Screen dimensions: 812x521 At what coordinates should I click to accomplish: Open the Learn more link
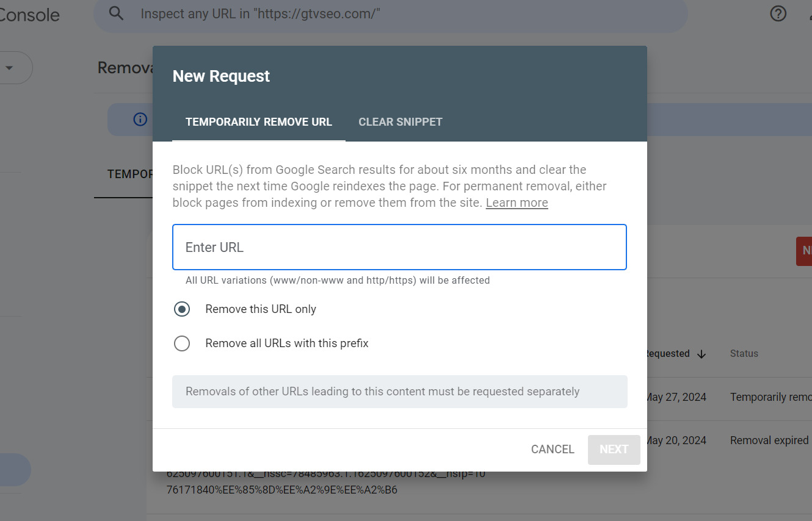[517, 203]
